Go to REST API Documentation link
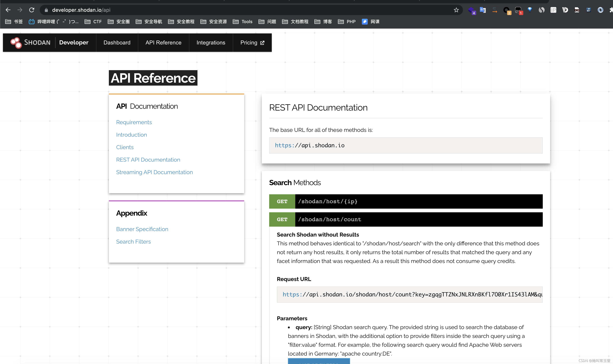The height and width of the screenshot is (364, 613). tap(148, 160)
